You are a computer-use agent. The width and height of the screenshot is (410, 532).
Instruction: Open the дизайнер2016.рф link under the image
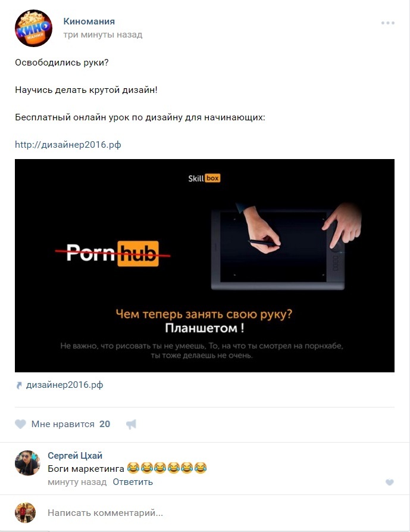(64, 385)
